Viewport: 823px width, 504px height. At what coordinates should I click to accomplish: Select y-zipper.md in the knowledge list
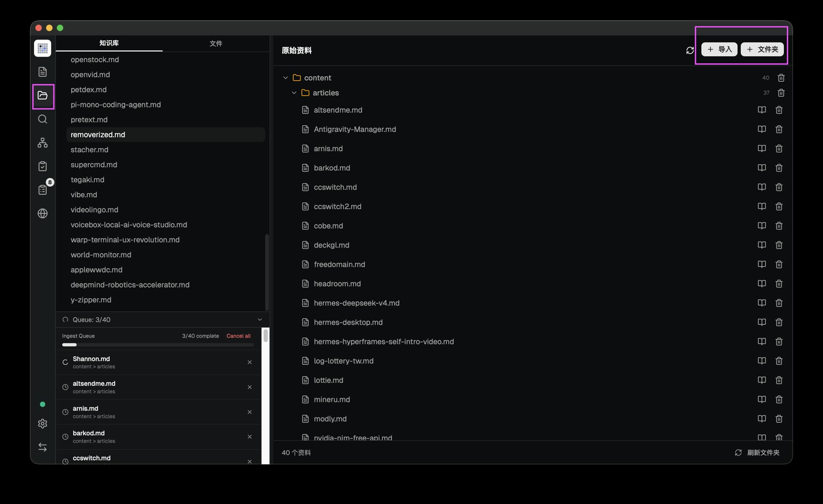pyautogui.click(x=165, y=300)
